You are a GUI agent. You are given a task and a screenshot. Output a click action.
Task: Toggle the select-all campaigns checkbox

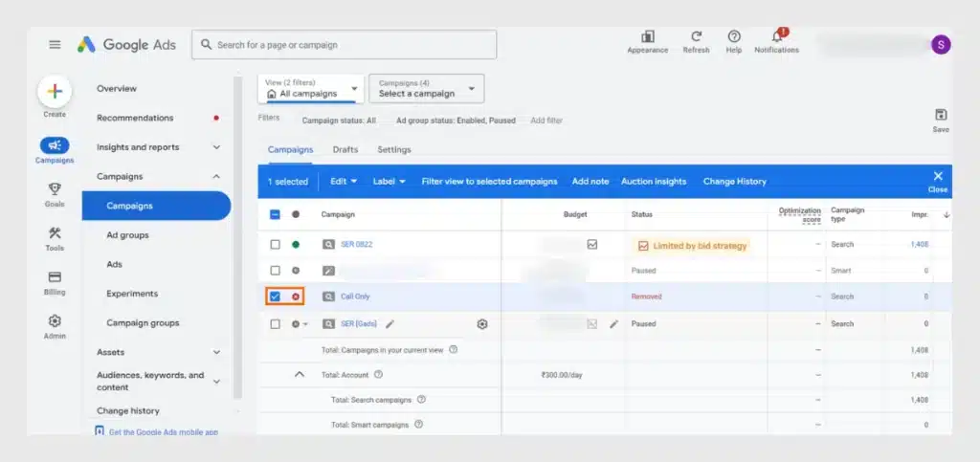[x=275, y=214]
